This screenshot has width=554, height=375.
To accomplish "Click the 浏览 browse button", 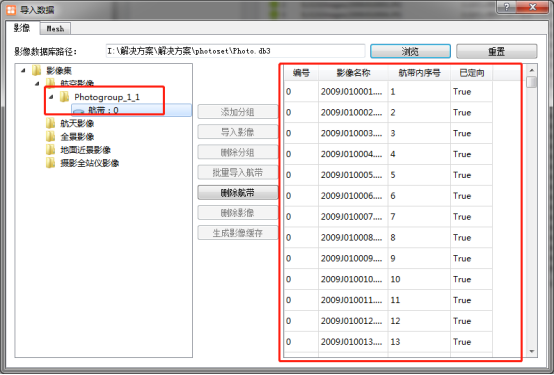I will tap(410, 51).
